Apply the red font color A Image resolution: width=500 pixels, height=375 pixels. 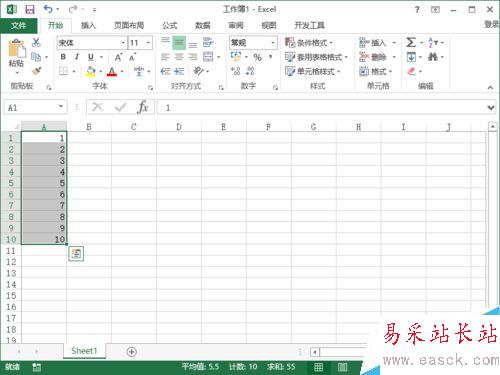[112, 71]
